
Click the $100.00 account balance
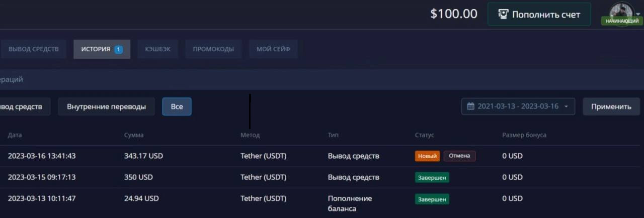453,14
